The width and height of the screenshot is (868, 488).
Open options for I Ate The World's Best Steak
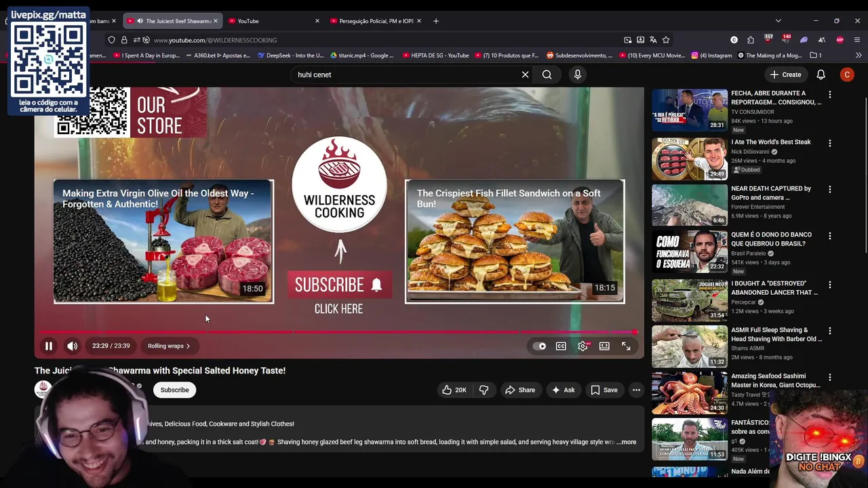829,143
